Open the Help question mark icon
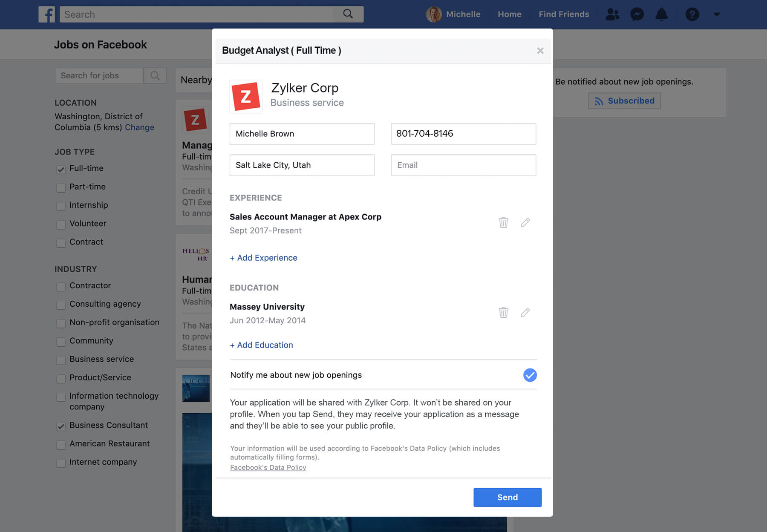This screenshot has width=767, height=532. click(x=692, y=14)
